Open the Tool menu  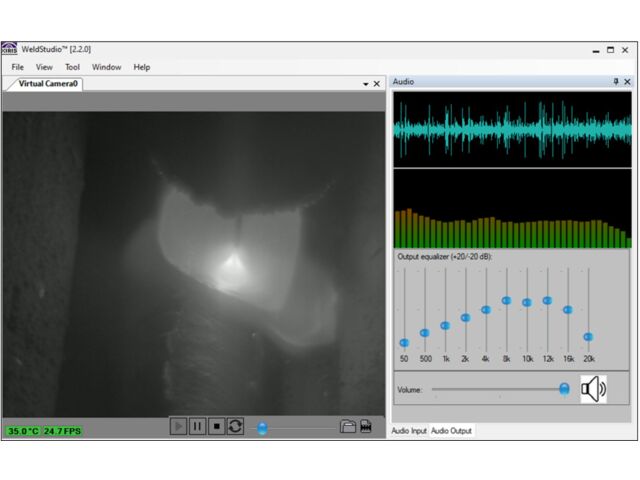72,67
